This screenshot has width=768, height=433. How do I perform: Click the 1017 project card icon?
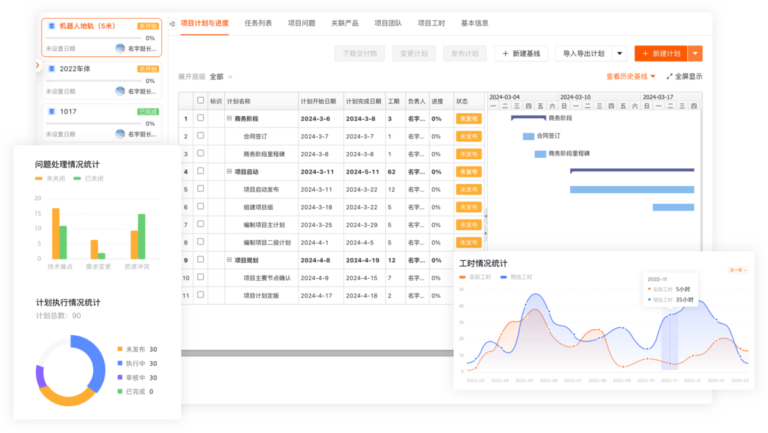[51, 111]
